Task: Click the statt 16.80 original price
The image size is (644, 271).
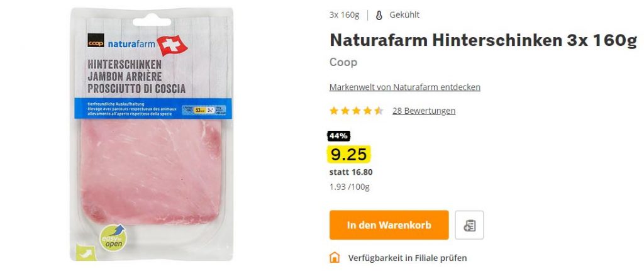Action: [x=351, y=172]
